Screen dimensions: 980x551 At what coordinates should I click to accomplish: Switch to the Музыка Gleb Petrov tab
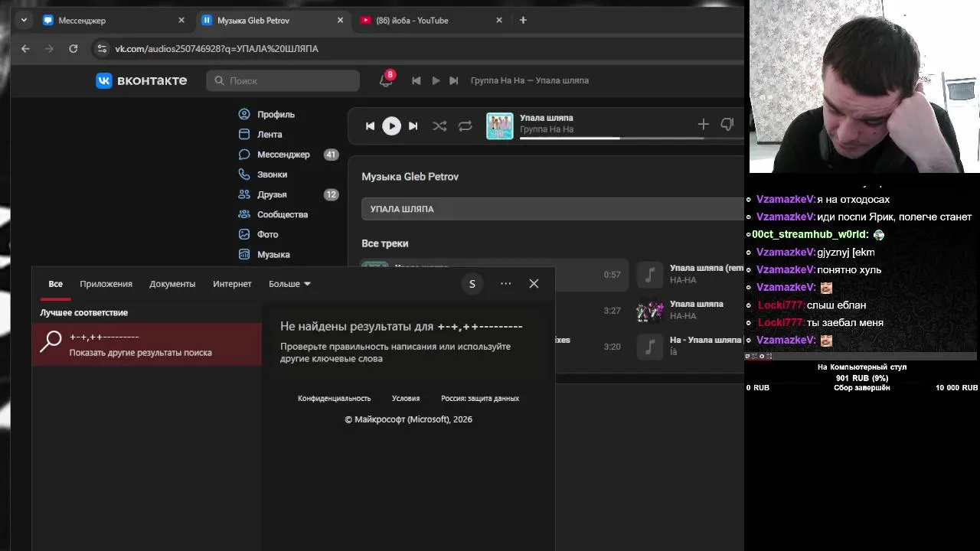273,21
